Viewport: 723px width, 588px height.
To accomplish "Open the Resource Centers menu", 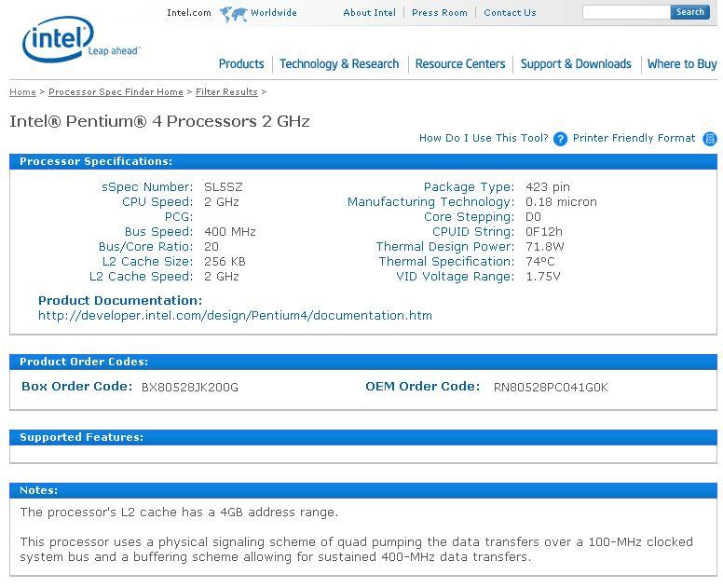I will (460, 64).
